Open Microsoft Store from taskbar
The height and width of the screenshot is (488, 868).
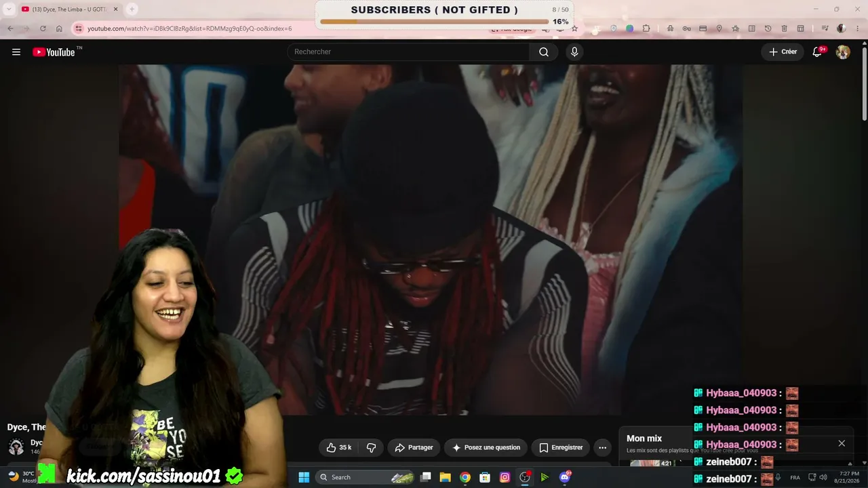(x=485, y=477)
